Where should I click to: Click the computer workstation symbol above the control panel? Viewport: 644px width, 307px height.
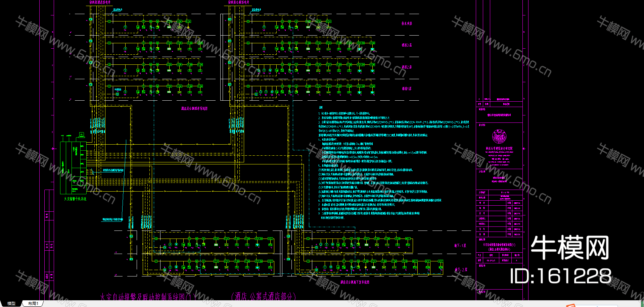pyautogui.click(x=81, y=135)
